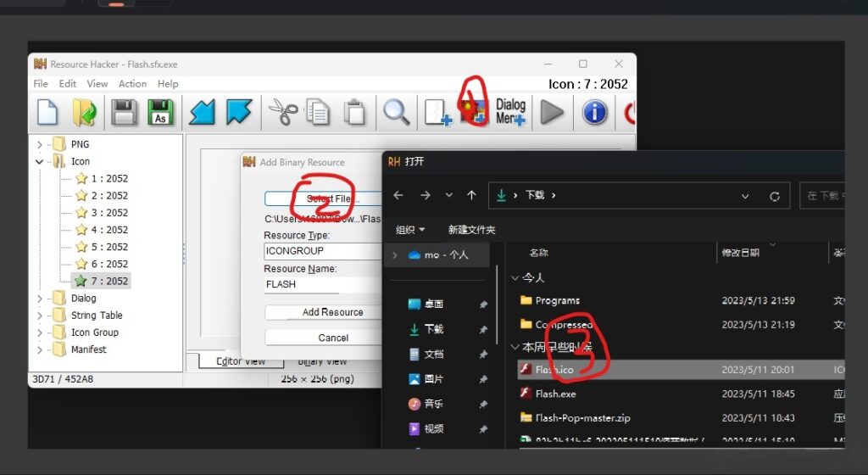Screen dimensions: 868x475
Task: Expand the Icon Group tree node
Action: tap(39, 332)
